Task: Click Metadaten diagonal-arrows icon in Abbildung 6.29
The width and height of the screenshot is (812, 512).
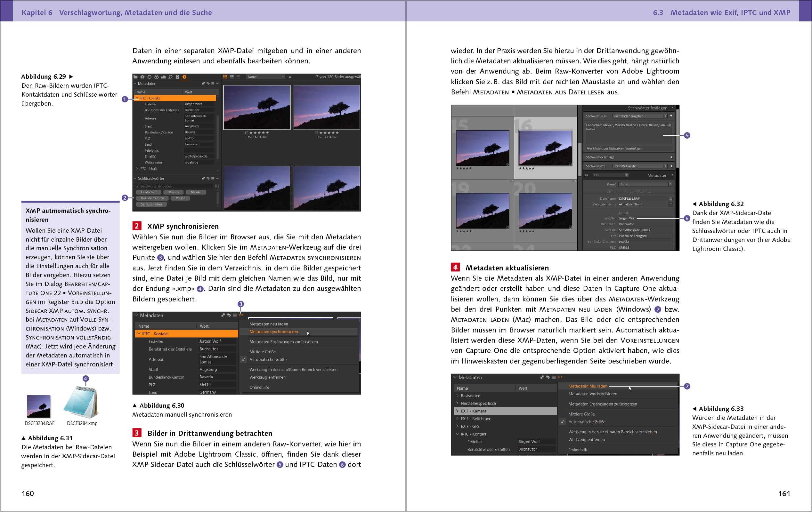Action: [203, 83]
